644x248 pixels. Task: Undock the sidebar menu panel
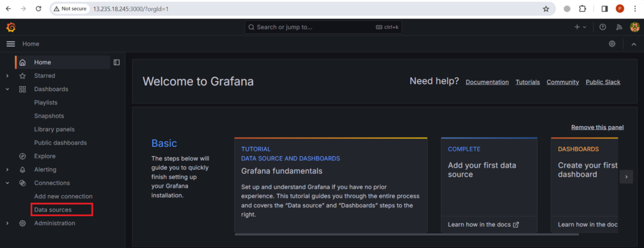[x=116, y=62]
